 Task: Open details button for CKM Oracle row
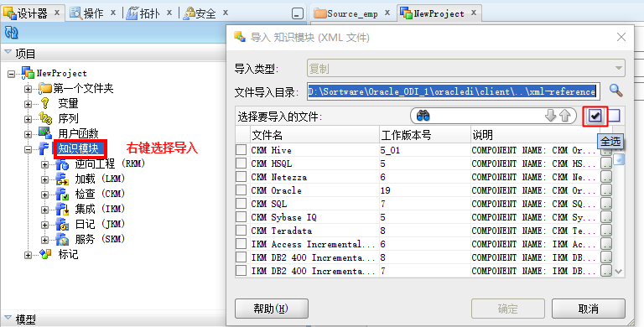[x=606, y=190]
